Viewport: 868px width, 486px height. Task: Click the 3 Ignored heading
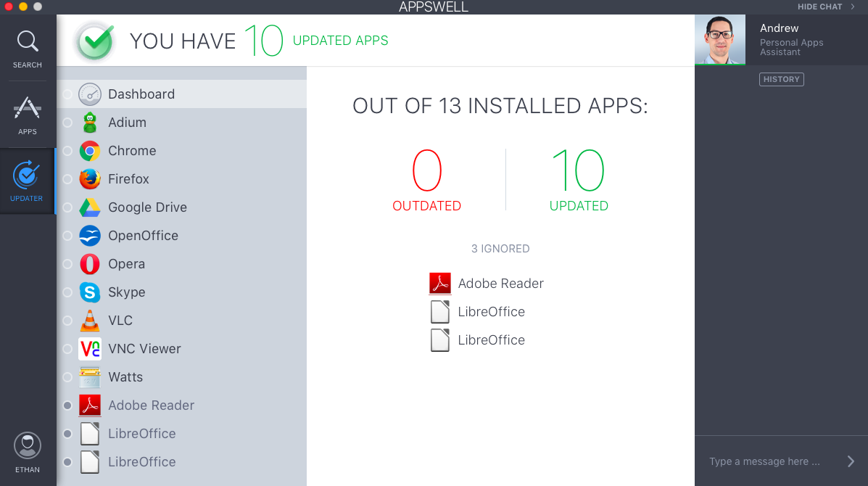(x=500, y=249)
